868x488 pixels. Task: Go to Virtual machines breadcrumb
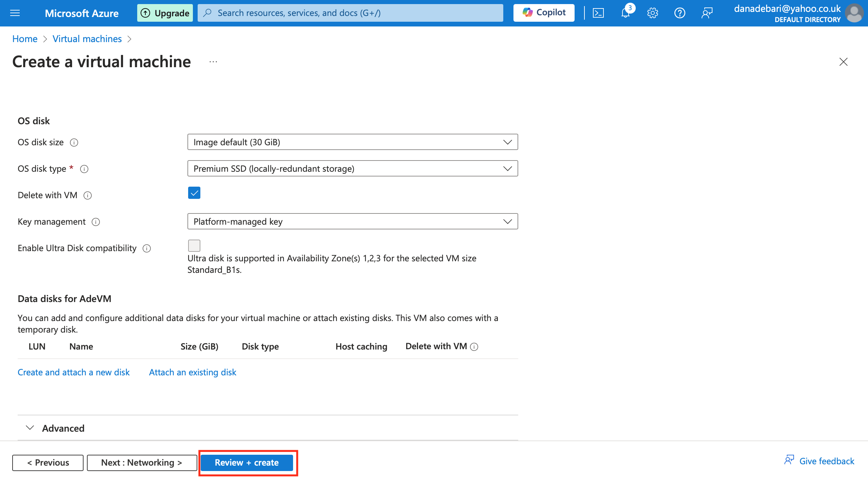87,39
